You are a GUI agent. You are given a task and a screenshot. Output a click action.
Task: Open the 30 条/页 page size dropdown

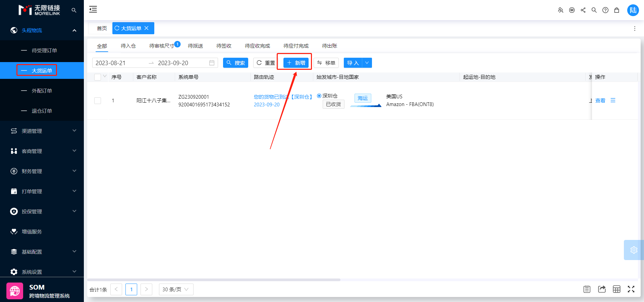click(x=176, y=289)
